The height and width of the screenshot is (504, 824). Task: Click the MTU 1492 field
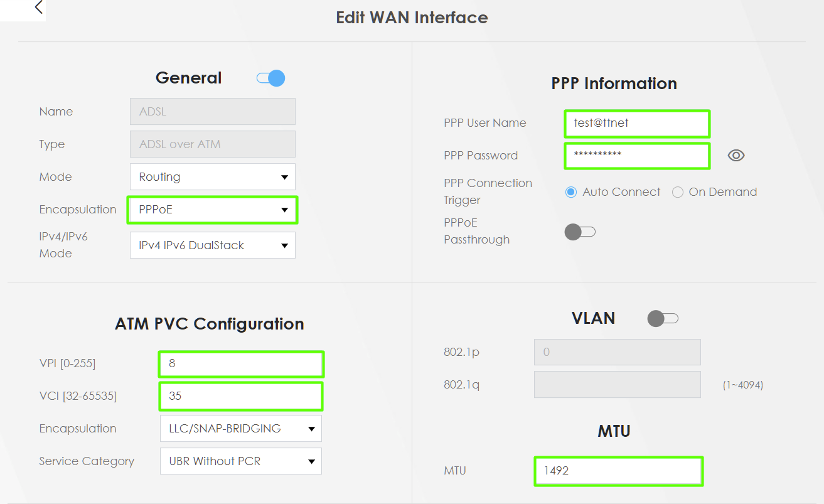click(x=618, y=471)
